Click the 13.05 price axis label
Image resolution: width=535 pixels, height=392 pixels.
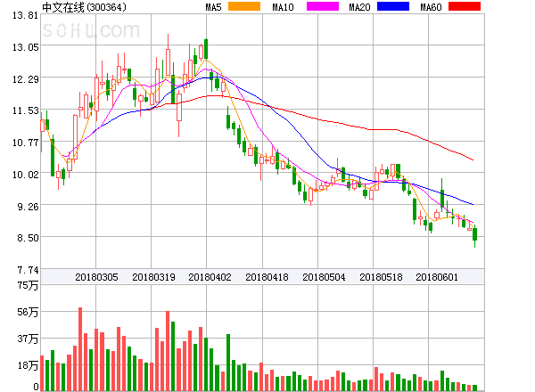click(x=25, y=47)
